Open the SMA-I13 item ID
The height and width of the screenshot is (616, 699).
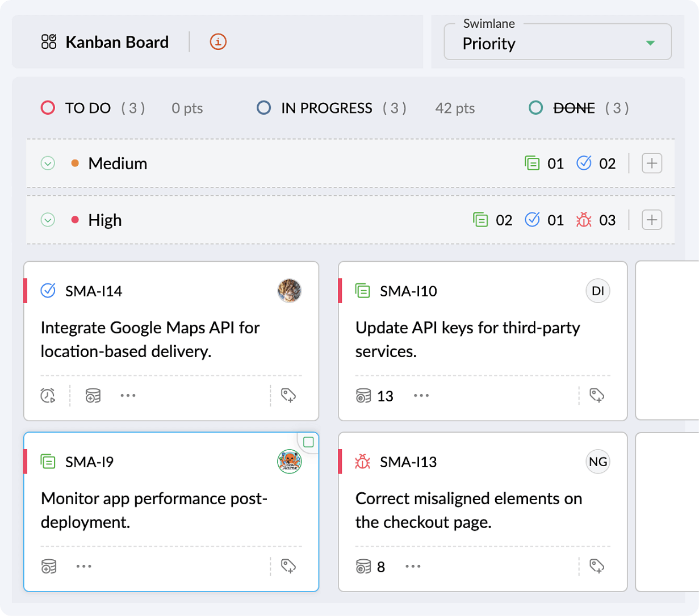click(x=408, y=462)
